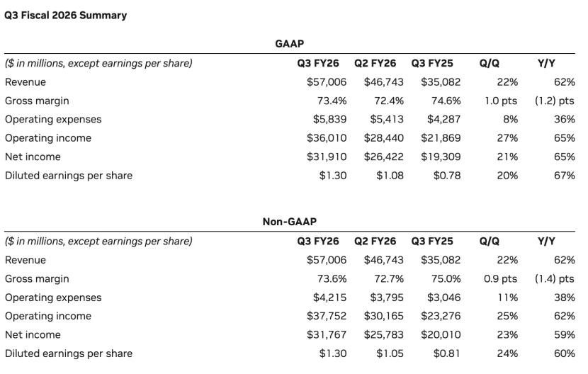Image resolution: width=588 pixels, height=374 pixels.
Task: Click the Q/Q column header in Non-GAAP table
Action: pyautogui.click(x=490, y=241)
